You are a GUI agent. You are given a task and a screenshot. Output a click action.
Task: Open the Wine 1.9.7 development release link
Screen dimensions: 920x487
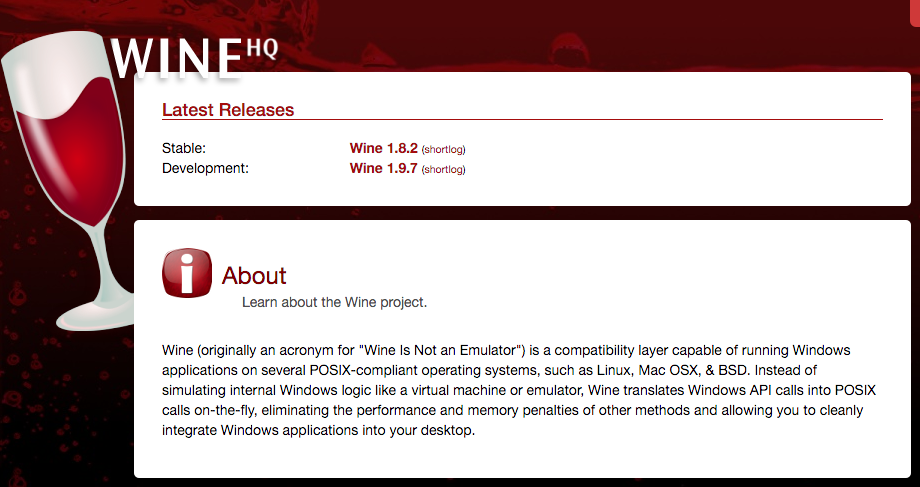coord(383,168)
